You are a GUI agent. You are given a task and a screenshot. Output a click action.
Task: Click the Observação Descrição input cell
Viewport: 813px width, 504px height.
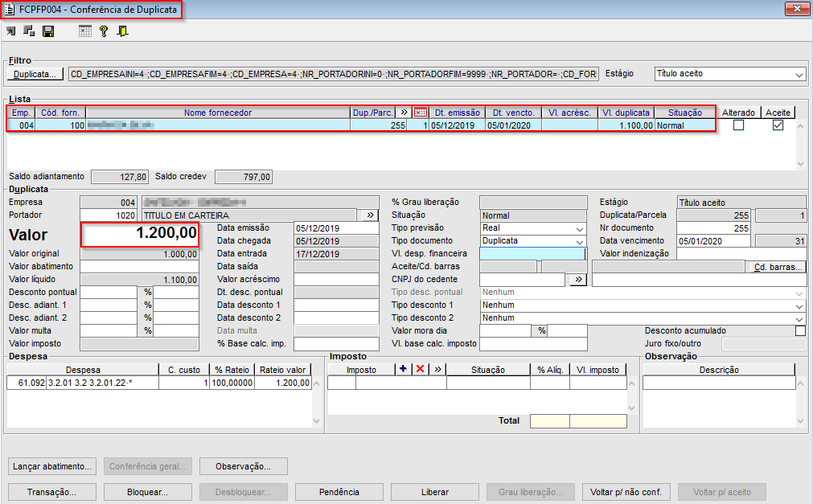(x=719, y=383)
